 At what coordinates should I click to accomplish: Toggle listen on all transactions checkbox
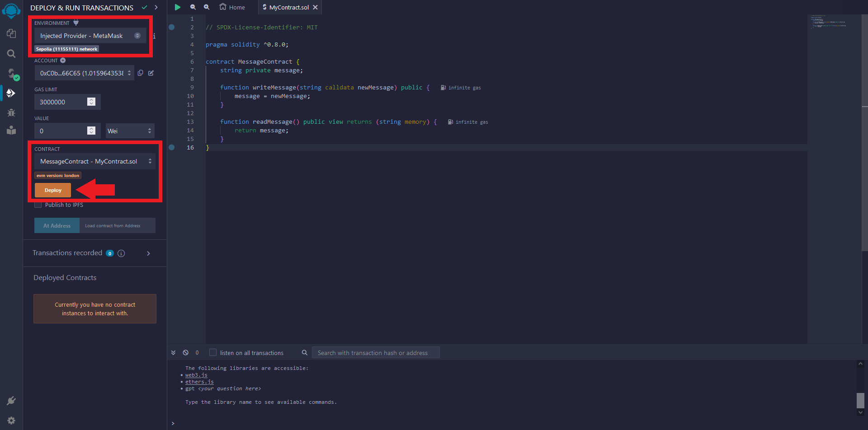(x=213, y=353)
